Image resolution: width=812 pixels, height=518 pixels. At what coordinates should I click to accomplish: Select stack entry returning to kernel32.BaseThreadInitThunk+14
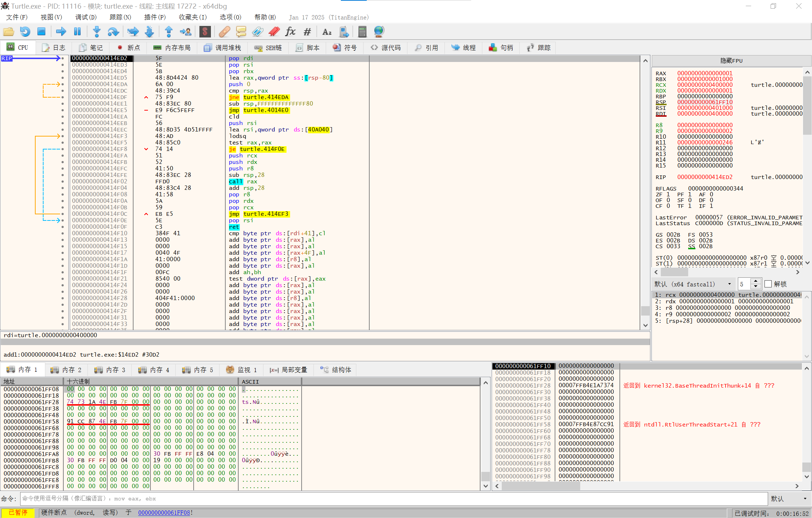647,385
